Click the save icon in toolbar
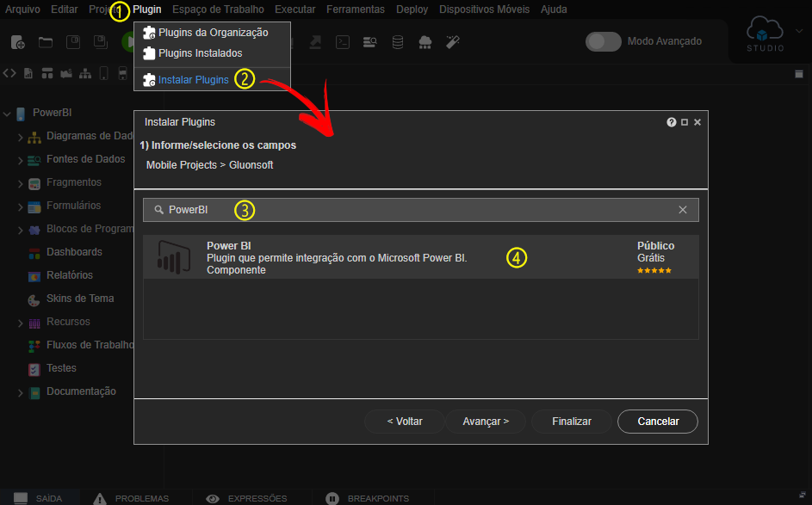 point(73,42)
